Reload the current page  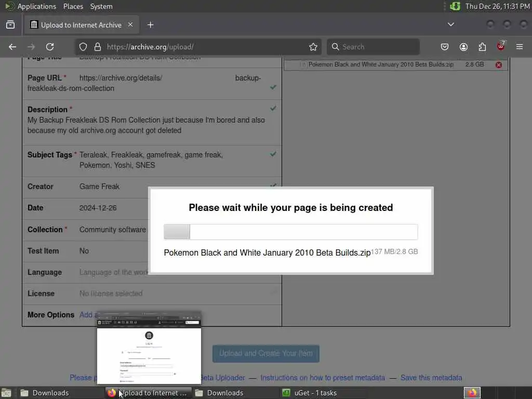[50, 47]
